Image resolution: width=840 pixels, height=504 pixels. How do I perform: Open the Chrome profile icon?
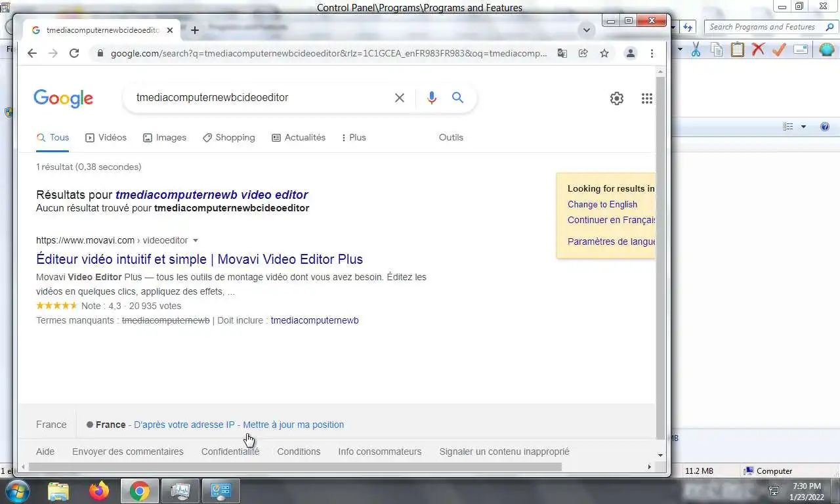tap(631, 53)
